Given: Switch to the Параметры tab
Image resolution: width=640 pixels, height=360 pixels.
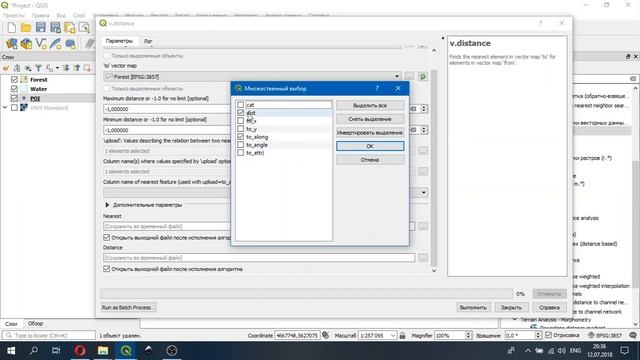Looking at the screenshot, I should (x=119, y=41).
